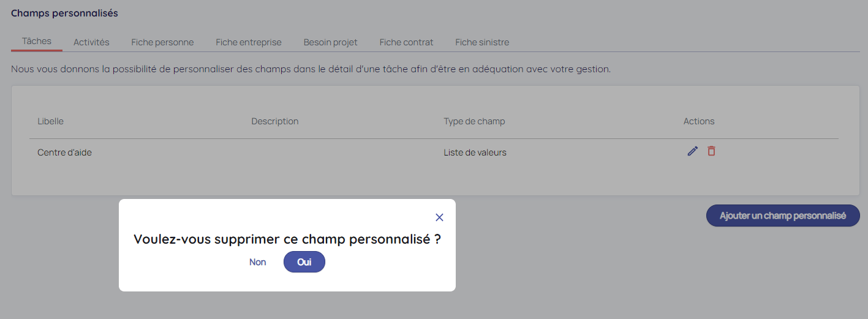Select the Tâches tab
Image resolution: width=868 pixels, height=319 pixels.
coord(37,42)
